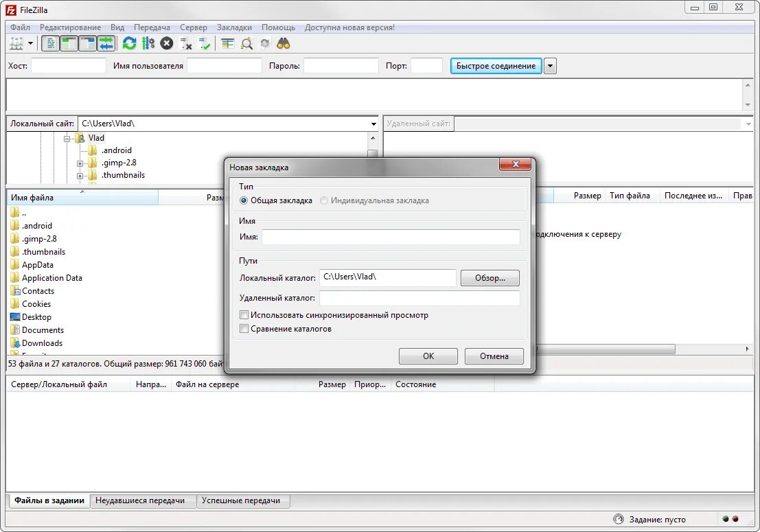Viewport: 760px width, 532px height.
Task: Open quick connect history dropdown arrow
Action: [550, 66]
